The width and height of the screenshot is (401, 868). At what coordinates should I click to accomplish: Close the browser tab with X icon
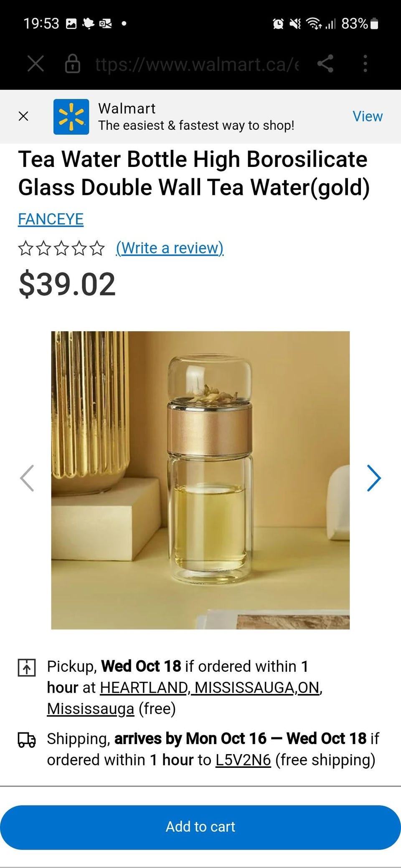(x=36, y=64)
